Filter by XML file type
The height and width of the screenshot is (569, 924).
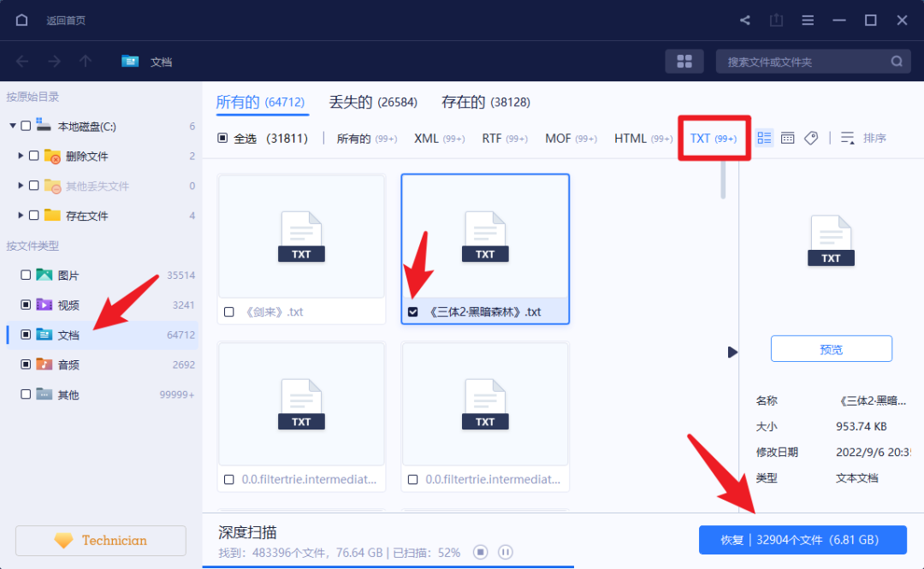pos(440,138)
